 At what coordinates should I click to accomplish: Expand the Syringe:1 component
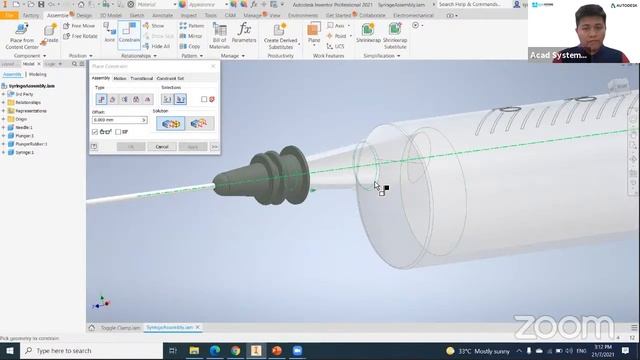point(4,152)
